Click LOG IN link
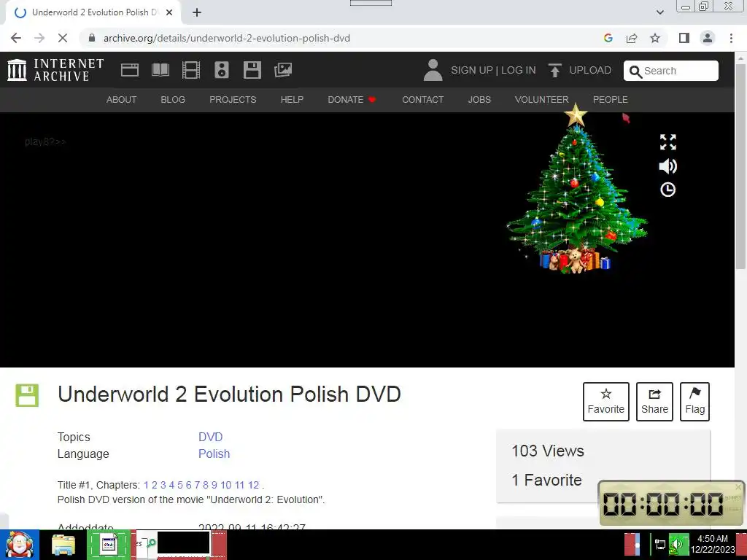The width and height of the screenshot is (747, 560). pos(519,70)
